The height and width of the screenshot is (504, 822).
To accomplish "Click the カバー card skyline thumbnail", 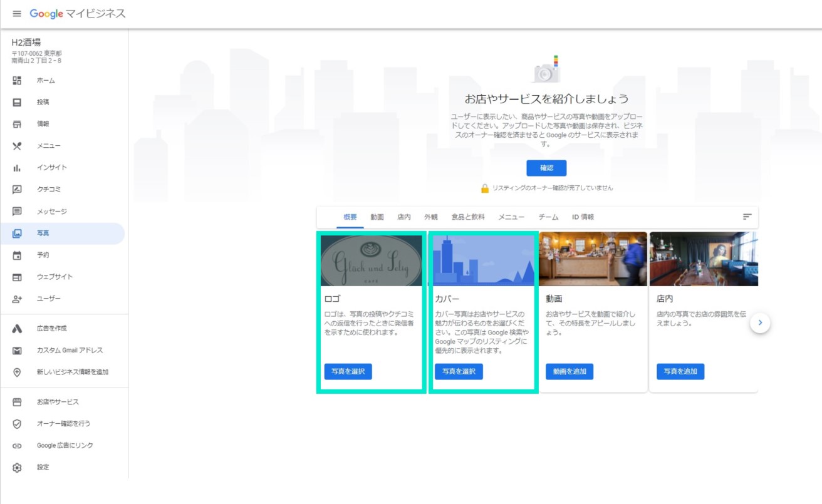I will point(484,260).
